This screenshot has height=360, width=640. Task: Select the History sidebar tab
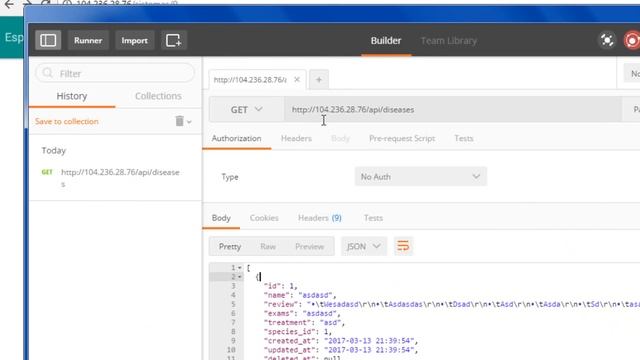[72, 96]
